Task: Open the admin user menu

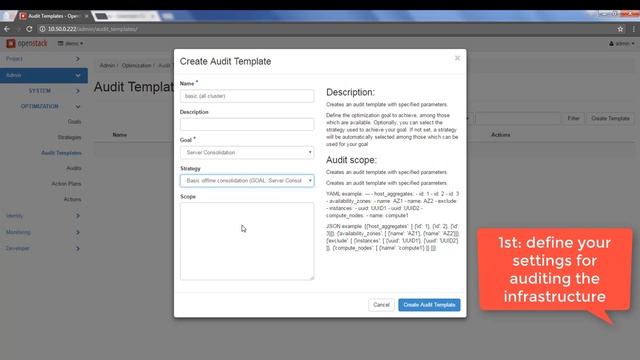Action: 622,43
